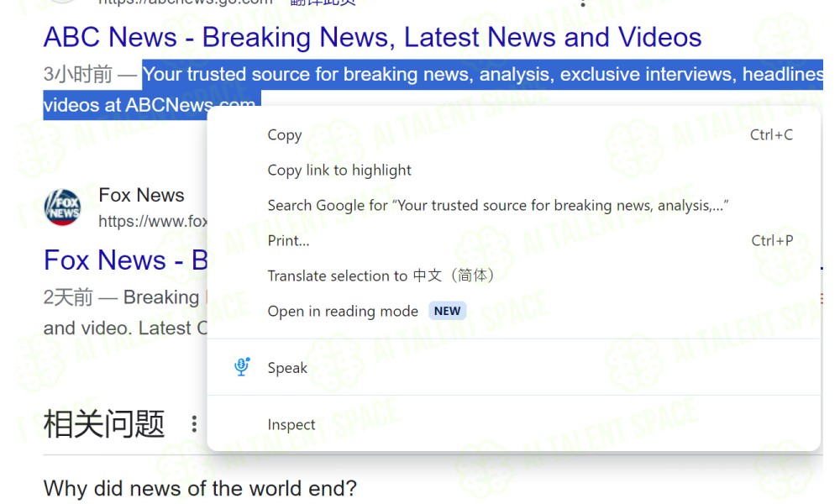
Task: Click the 2天前 Breaking snippet text
Action: [x=121, y=297]
